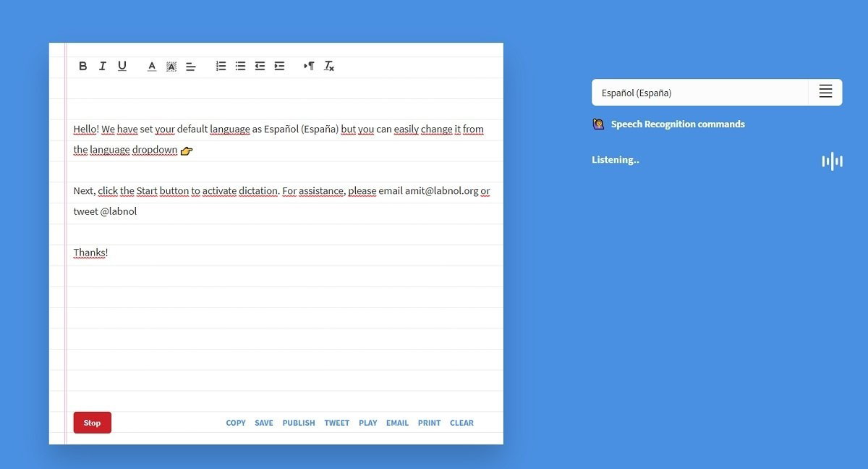Open Speech Recognition commands
This screenshot has width=868, height=469.
pos(677,124)
